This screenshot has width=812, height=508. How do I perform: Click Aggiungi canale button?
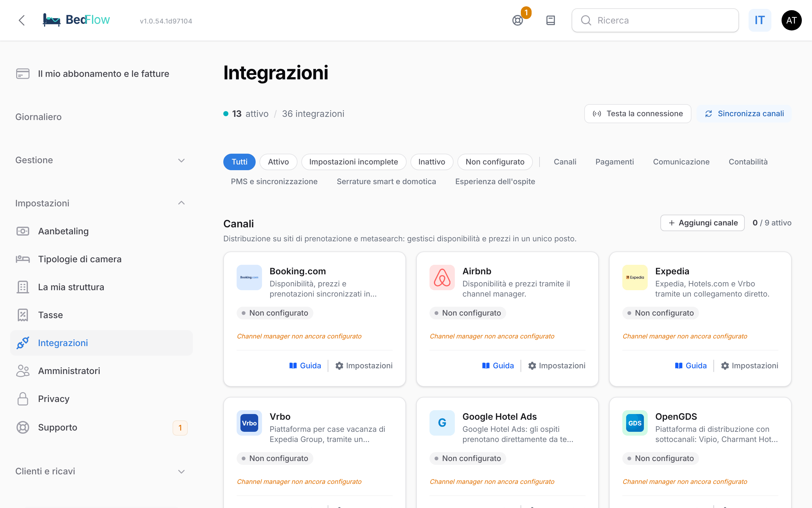click(703, 223)
